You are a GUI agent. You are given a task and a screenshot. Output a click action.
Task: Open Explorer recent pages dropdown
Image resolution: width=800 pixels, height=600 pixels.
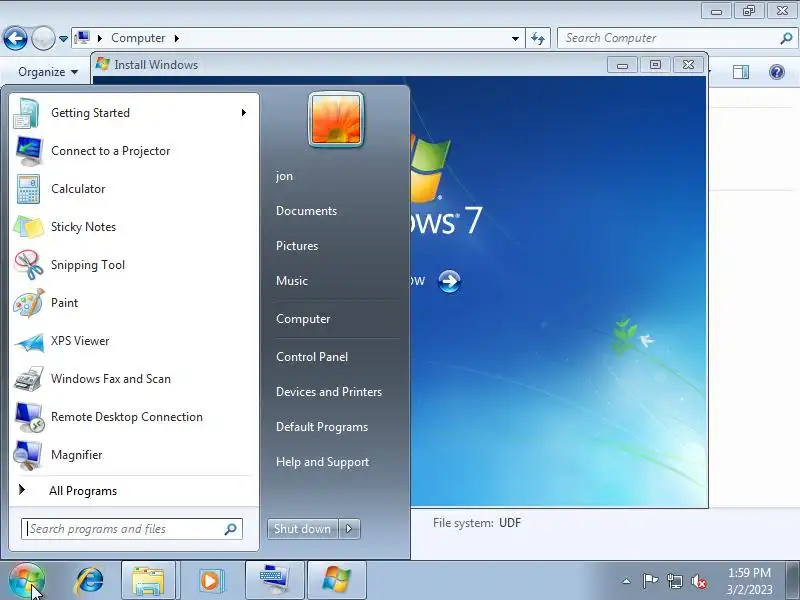coord(63,38)
